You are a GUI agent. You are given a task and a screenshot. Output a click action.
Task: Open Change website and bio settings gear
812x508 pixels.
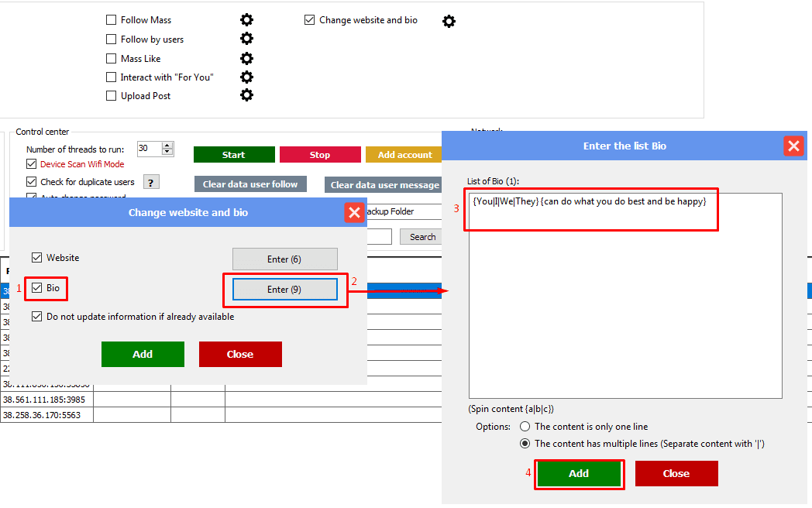449,22
